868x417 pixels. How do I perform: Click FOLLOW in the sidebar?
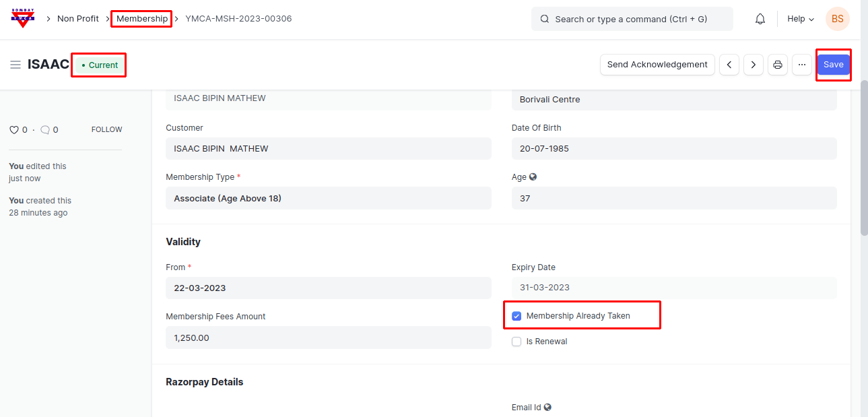coord(106,129)
